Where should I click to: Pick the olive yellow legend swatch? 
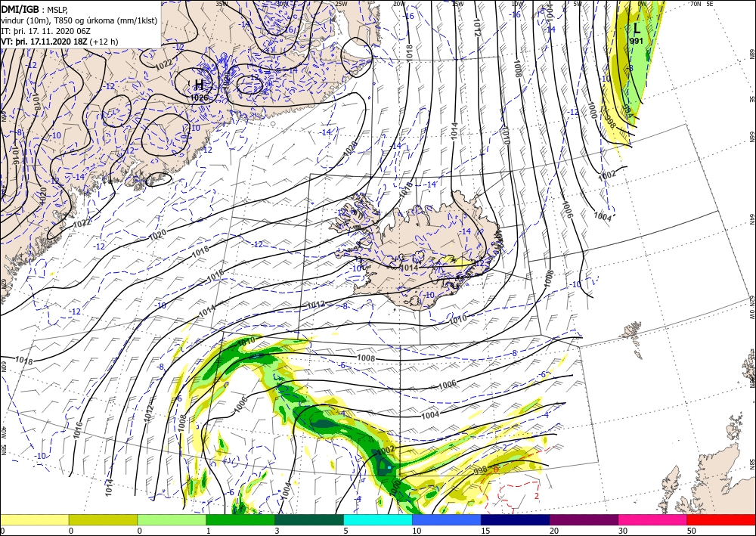point(103,519)
